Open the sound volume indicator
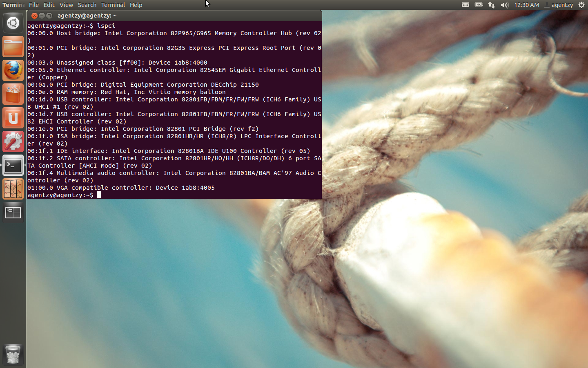Viewport: 588px width, 368px height. pyautogui.click(x=505, y=5)
